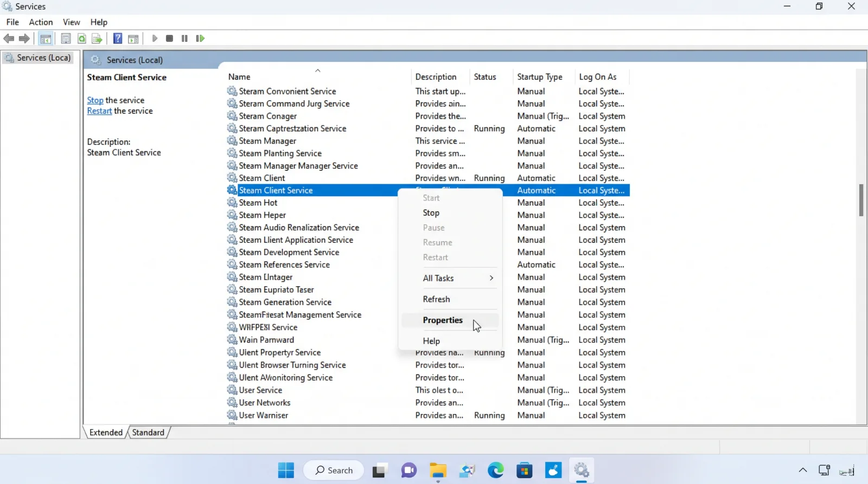Open the Windows Start menu

[x=286, y=470]
